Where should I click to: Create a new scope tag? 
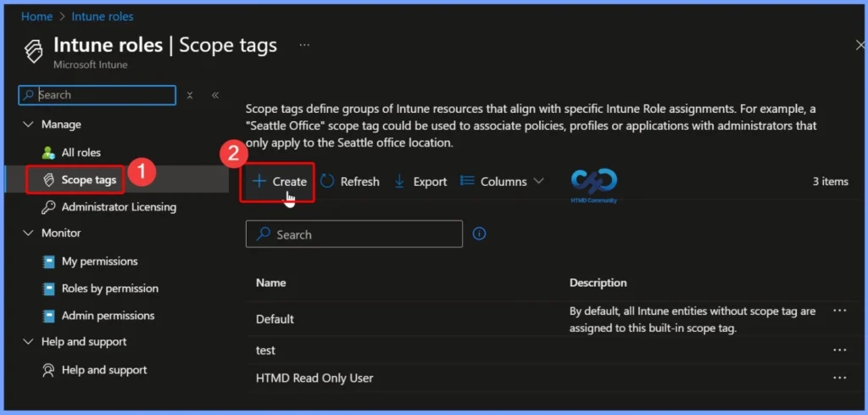[x=278, y=182]
